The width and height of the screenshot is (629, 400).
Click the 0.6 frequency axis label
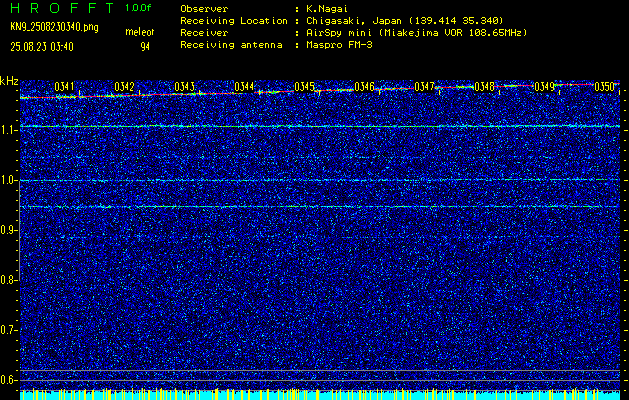(x=9, y=380)
